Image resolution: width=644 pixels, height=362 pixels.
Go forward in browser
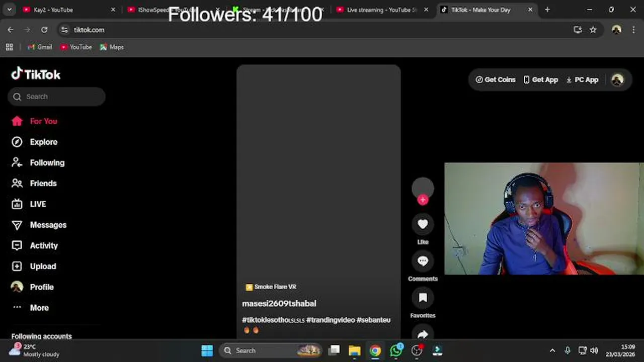point(27,30)
